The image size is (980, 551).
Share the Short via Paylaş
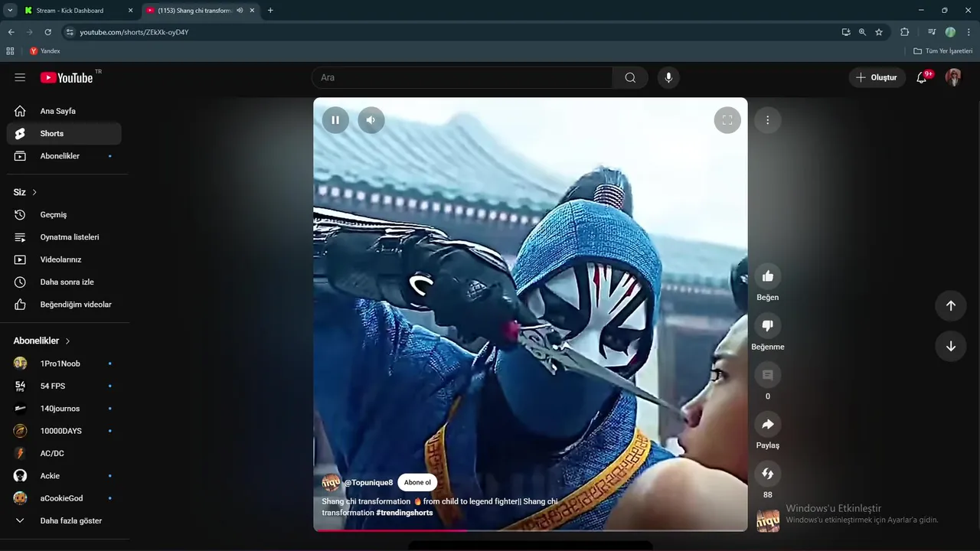click(x=768, y=425)
